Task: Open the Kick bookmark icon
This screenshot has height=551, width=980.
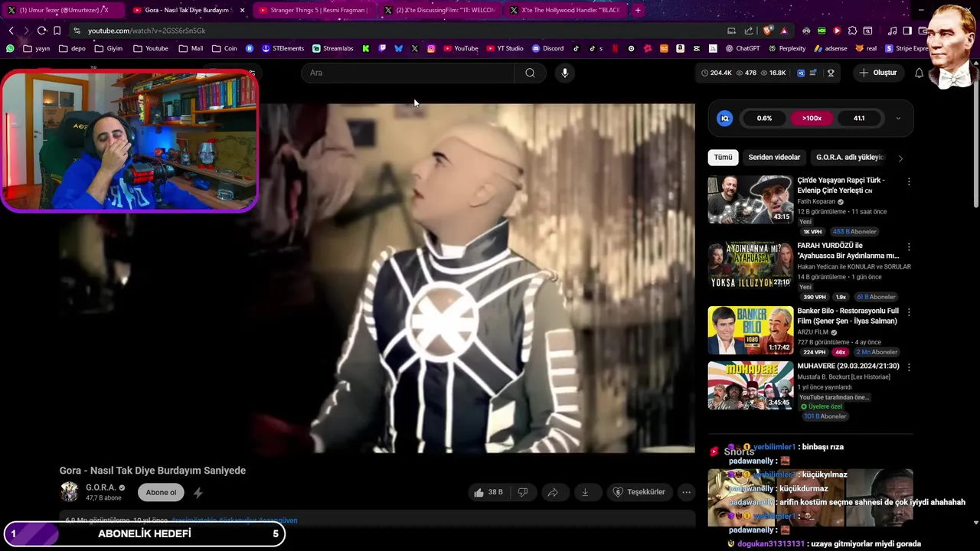Action: click(366, 48)
